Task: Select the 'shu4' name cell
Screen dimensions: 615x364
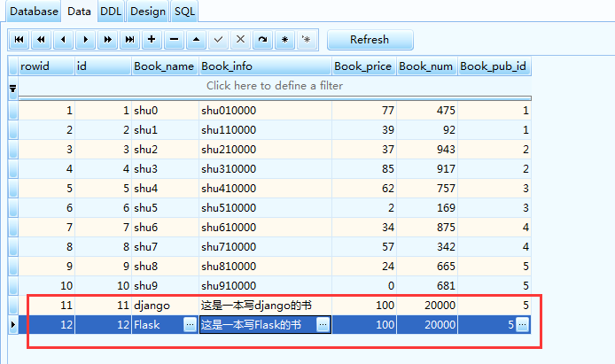Action: click(165, 189)
